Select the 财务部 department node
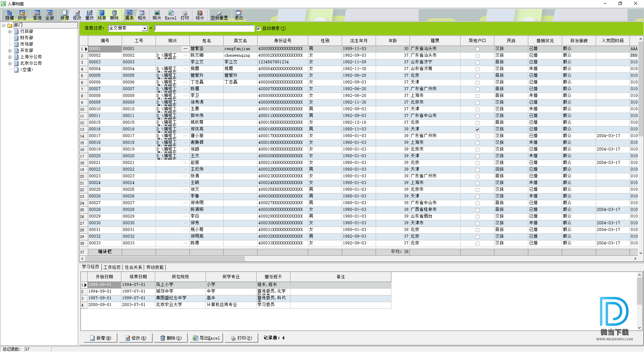The height and width of the screenshot is (352, 644). tap(26, 38)
